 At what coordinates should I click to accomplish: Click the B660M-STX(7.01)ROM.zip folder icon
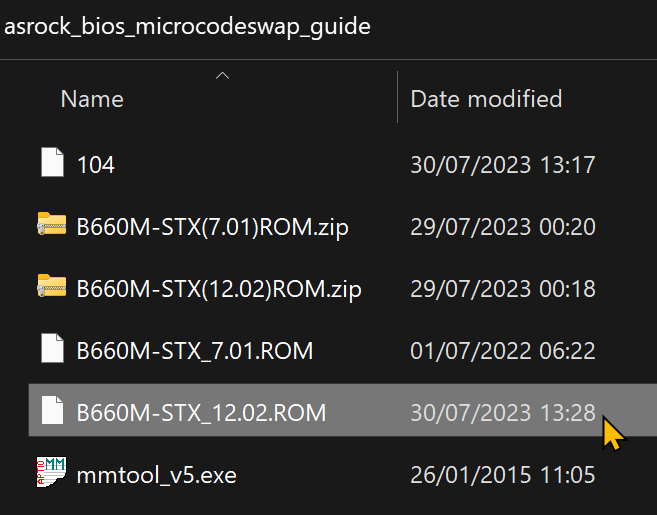click(51, 226)
